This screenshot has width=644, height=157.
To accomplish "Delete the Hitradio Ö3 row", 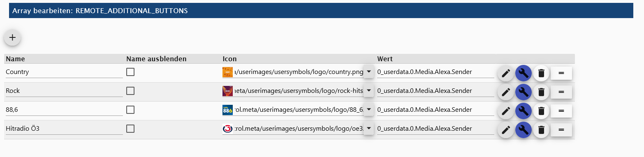I will click(x=541, y=130).
